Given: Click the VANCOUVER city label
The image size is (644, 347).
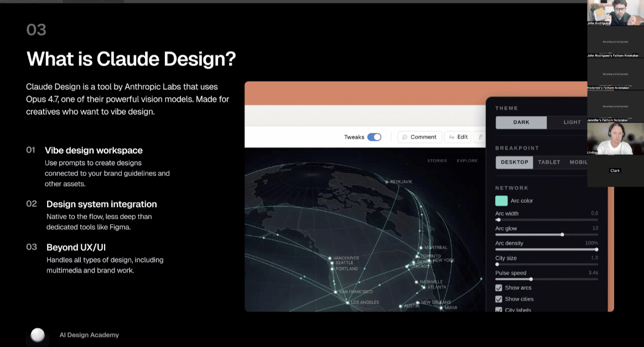Looking at the screenshot, I should pos(346,258).
